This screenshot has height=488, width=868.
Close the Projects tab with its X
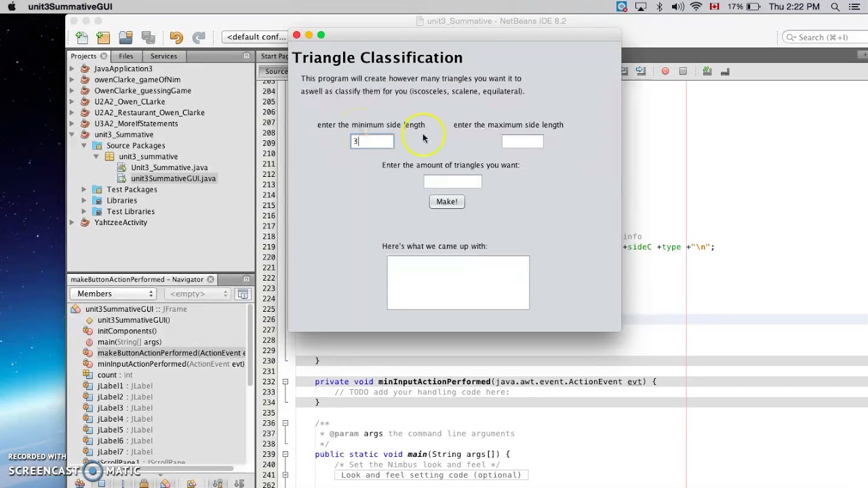click(x=104, y=56)
